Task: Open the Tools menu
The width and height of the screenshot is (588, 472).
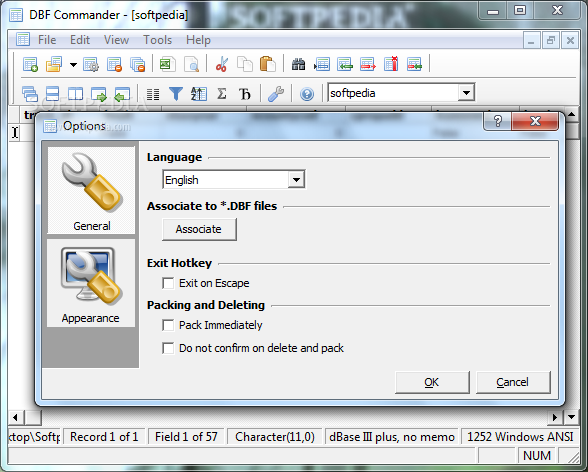Action: point(158,40)
